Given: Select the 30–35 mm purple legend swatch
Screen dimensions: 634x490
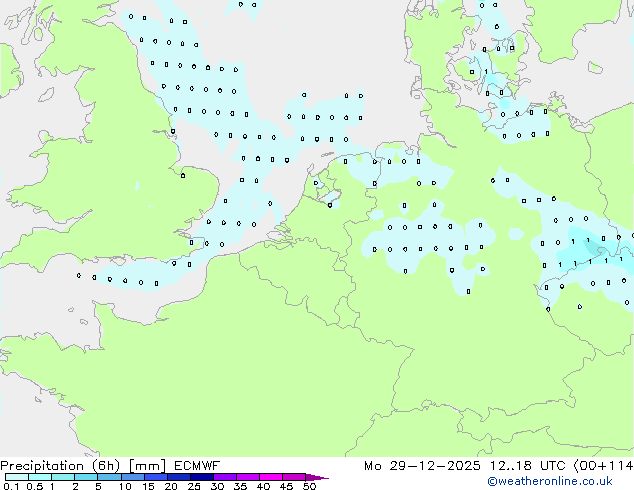Looking at the screenshot, I should (224, 477).
